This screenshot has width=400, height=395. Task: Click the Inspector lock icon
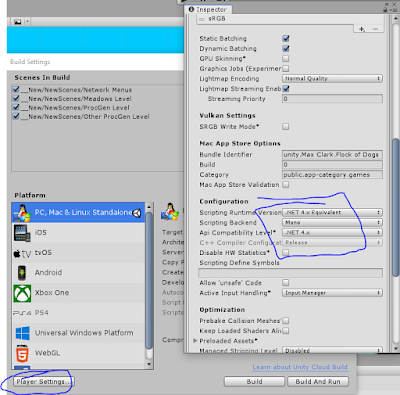click(x=386, y=9)
